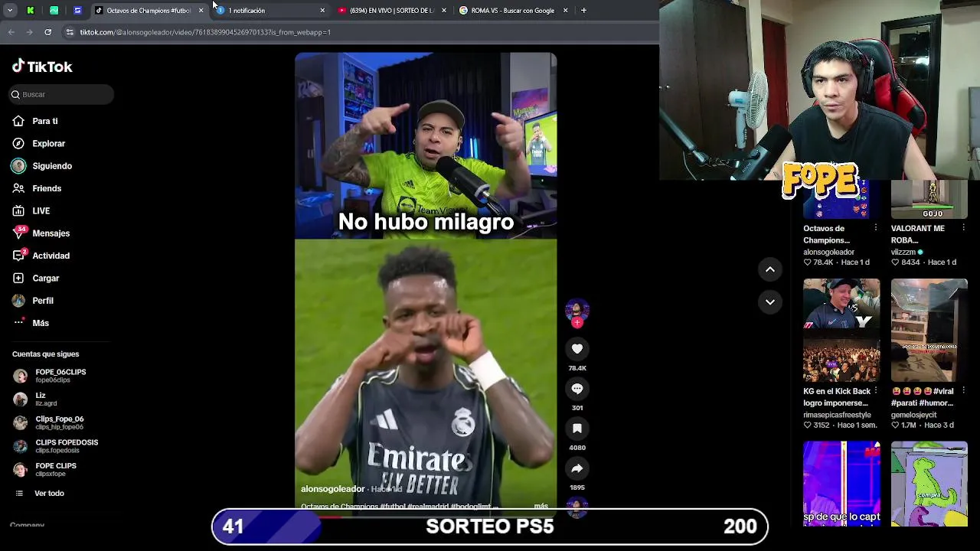Open the rimasepicasfreestyle author name
The width and height of the screenshot is (980, 551).
(x=837, y=415)
